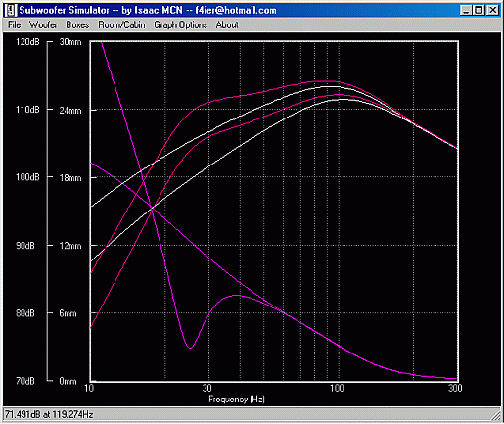Click the 100 Hz frequency axis label
The height and width of the screenshot is (424, 504).
click(x=337, y=388)
